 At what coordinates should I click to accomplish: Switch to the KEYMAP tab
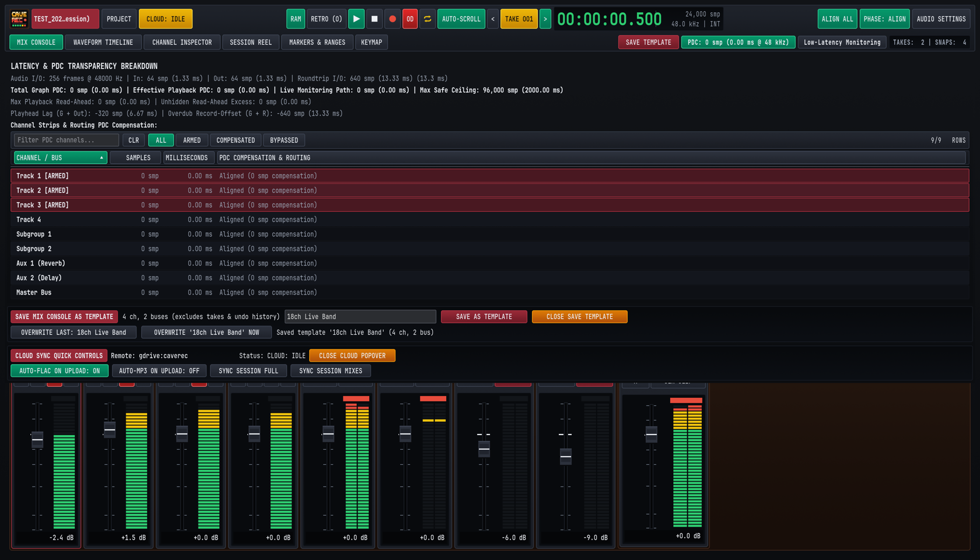pyautogui.click(x=372, y=42)
